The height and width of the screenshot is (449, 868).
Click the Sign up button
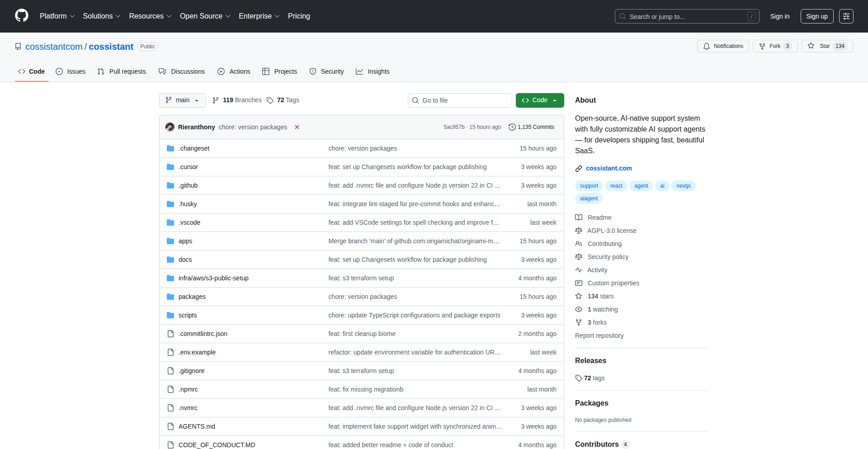point(816,16)
